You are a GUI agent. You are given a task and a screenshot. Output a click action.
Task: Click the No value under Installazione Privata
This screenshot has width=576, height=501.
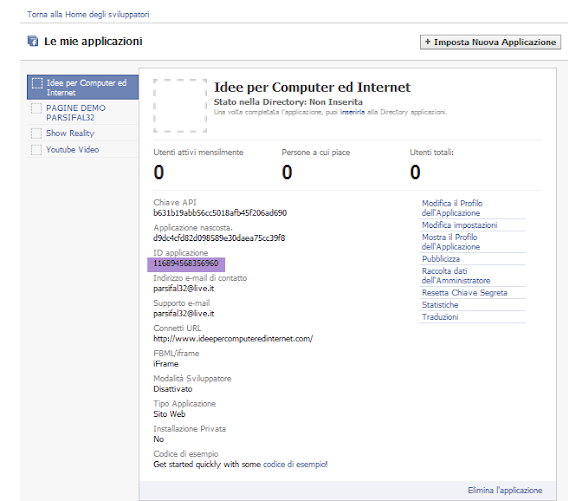point(159,439)
